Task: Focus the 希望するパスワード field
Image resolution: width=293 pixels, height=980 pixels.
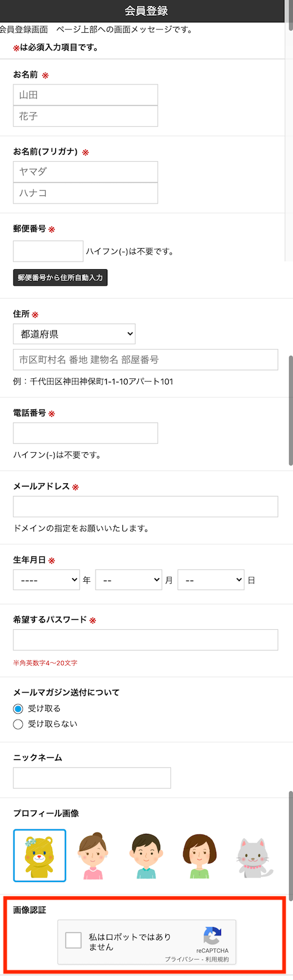Action: tap(145, 640)
